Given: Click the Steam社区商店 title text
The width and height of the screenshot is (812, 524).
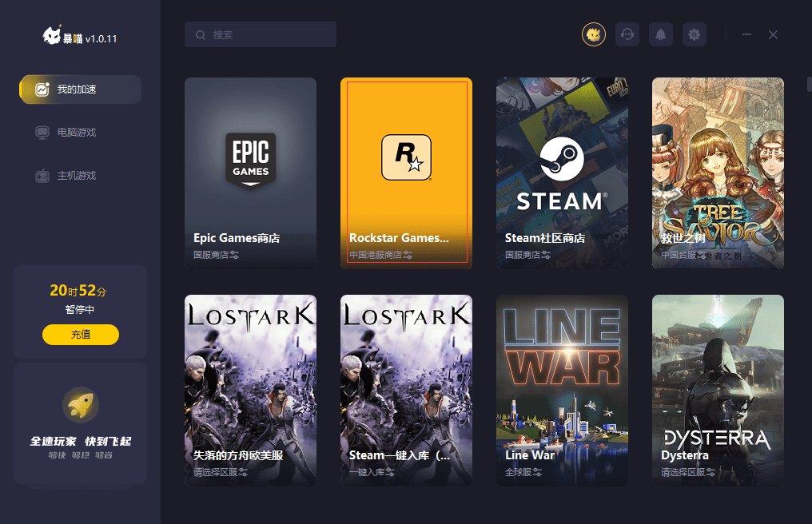Looking at the screenshot, I should point(545,238).
